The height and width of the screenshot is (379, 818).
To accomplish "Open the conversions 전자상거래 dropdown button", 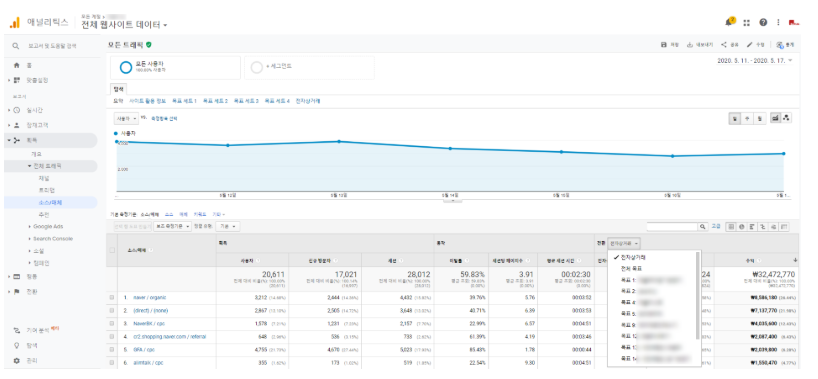I will (624, 243).
